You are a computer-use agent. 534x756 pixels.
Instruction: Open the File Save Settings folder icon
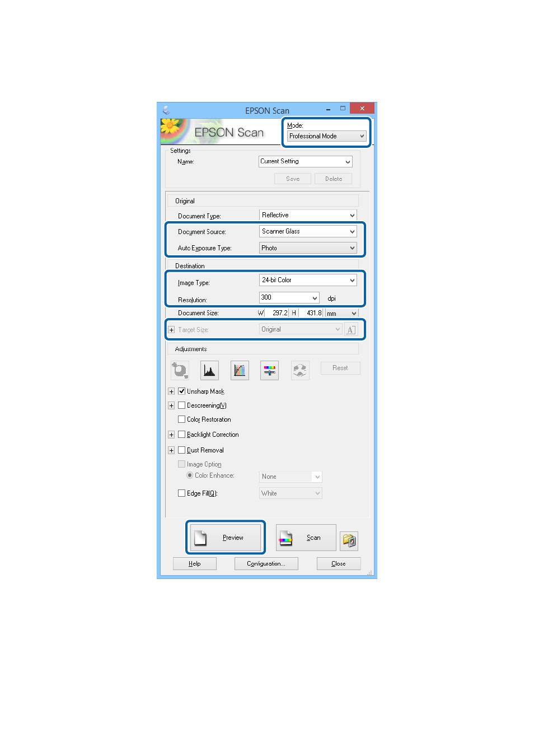[x=349, y=540]
